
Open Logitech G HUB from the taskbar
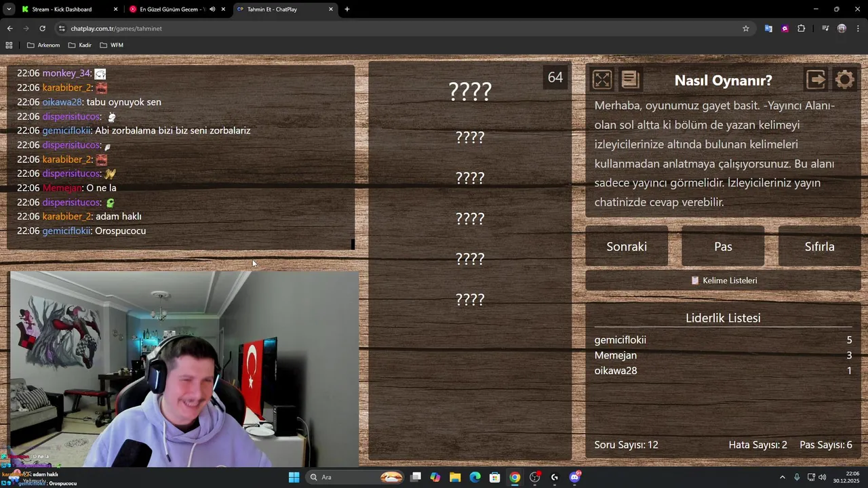pyautogui.click(x=555, y=477)
